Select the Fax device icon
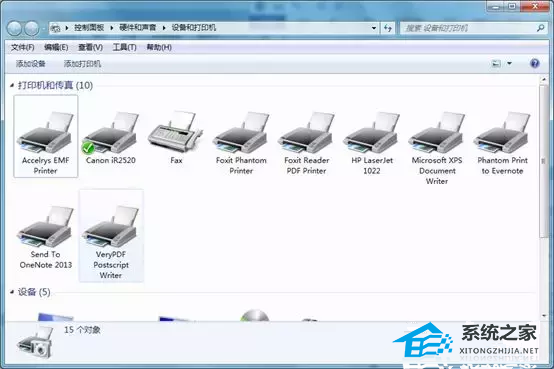This screenshot has width=554, height=369. click(176, 138)
